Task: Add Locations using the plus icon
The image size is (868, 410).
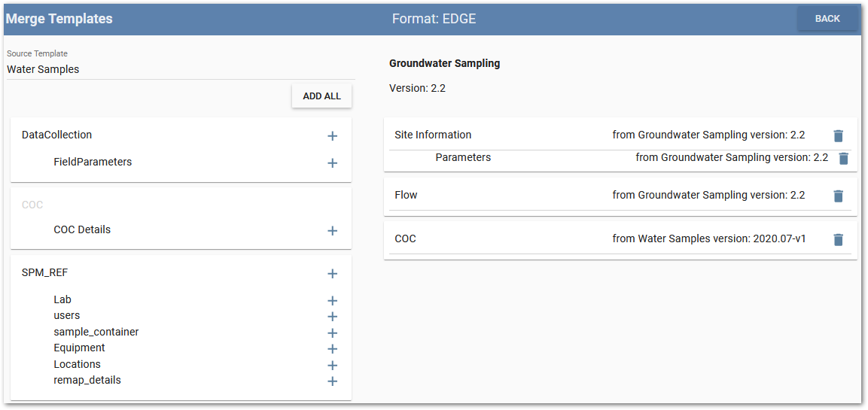Action: coord(332,366)
